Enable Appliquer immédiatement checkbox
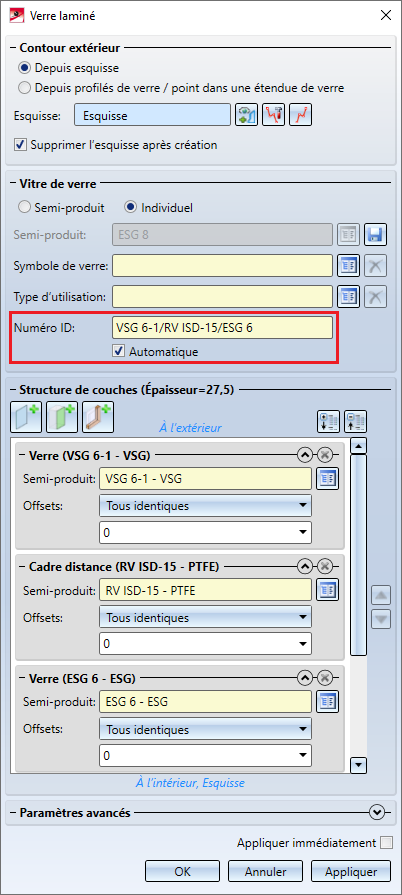Screen dimensions: 402x895 [387, 842]
